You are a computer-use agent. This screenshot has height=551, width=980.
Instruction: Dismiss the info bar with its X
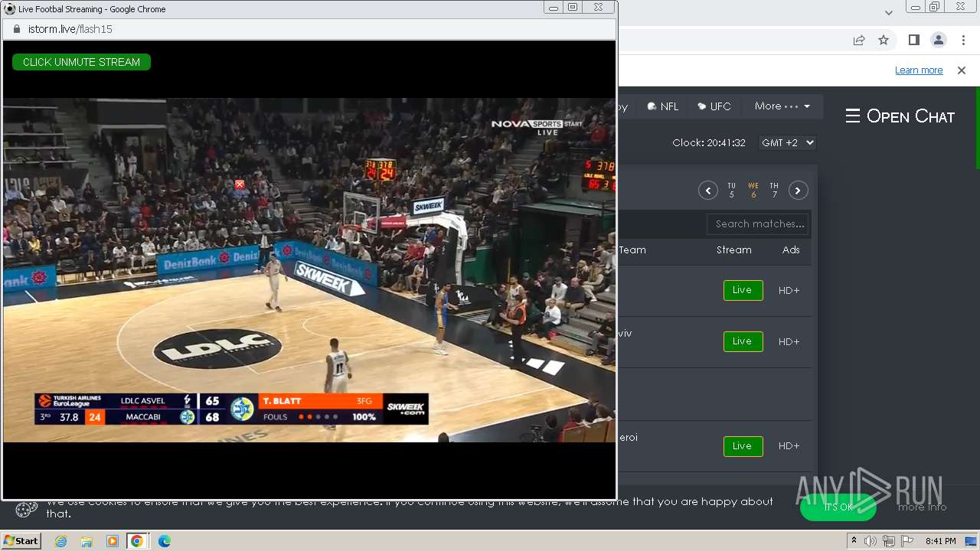962,70
